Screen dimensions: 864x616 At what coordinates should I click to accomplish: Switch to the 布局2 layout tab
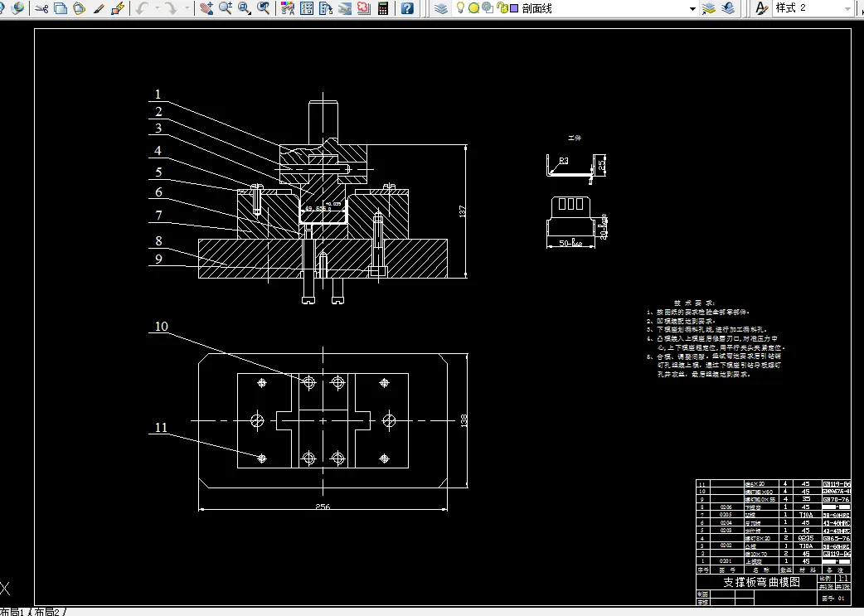[46, 612]
